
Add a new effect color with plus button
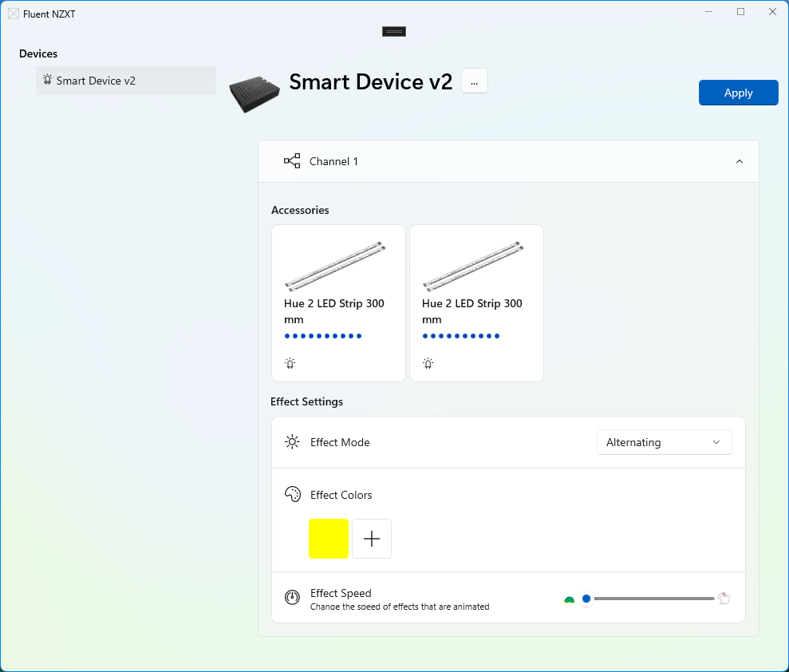(x=371, y=539)
